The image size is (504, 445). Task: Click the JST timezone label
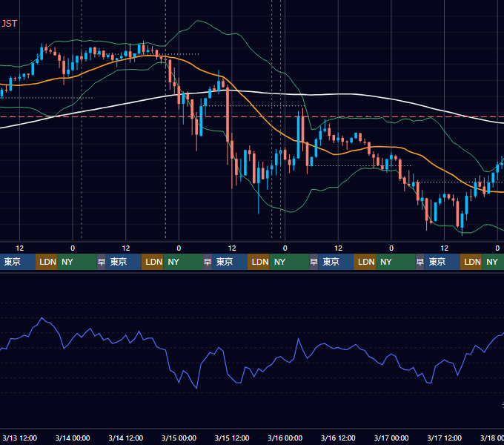tap(10, 24)
